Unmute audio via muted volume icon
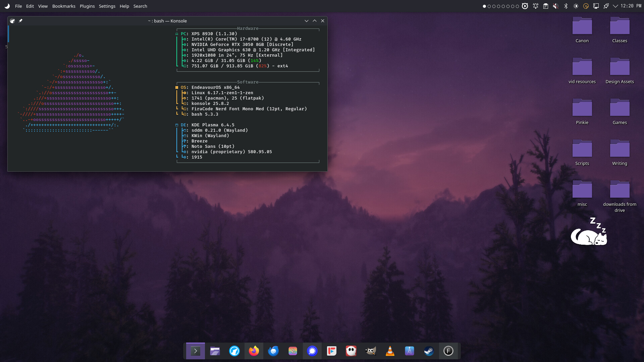644x362 pixels. (x=556, y=6)
